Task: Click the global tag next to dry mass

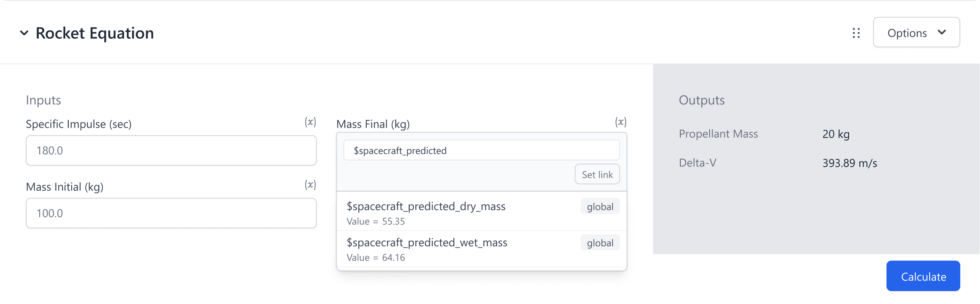Action: tap(600, 207)
